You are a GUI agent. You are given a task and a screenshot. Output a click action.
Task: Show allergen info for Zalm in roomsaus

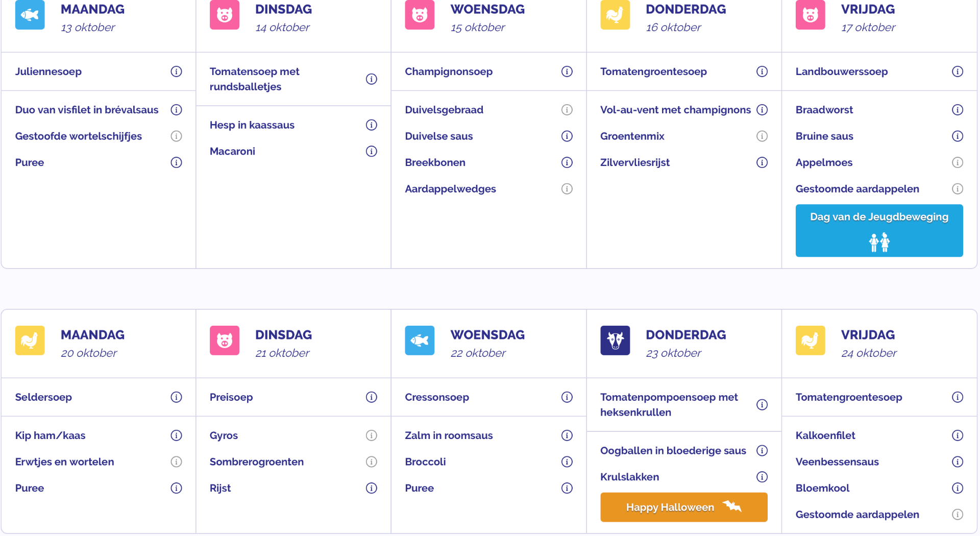[567, 435]
